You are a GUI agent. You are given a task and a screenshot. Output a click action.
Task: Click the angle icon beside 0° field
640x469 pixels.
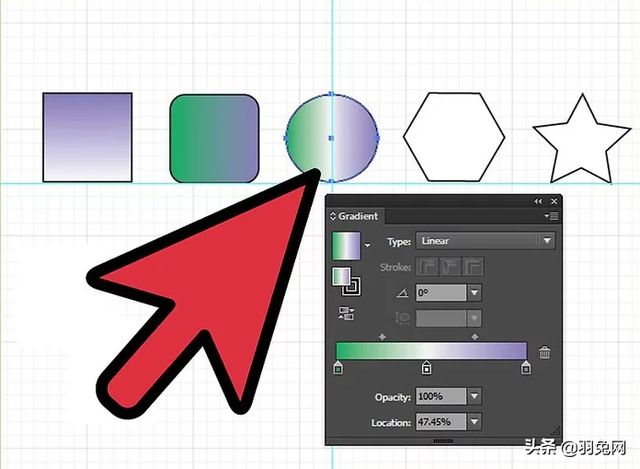coord(402,293)
